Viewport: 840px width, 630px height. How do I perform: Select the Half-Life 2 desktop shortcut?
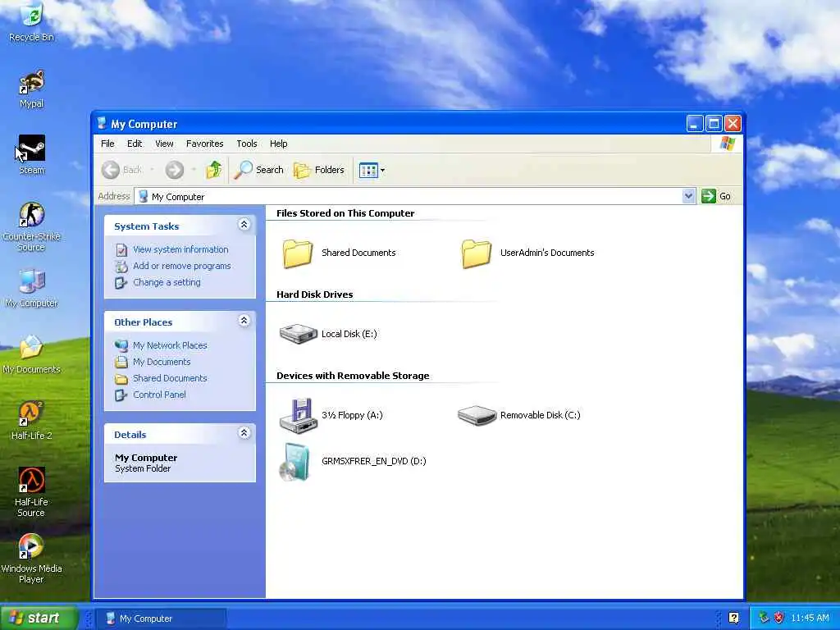[32, 421]
